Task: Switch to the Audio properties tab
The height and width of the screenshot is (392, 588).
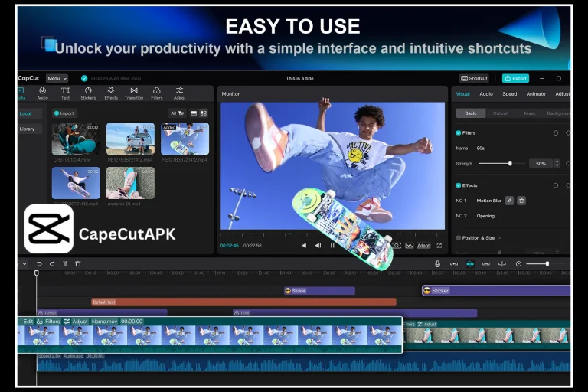Action: 486,93
